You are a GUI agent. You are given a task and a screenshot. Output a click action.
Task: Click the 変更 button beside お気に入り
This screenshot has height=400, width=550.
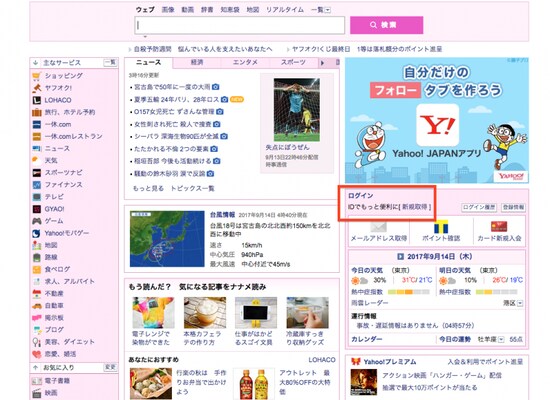pyautogui.click(x=110, y=367)
